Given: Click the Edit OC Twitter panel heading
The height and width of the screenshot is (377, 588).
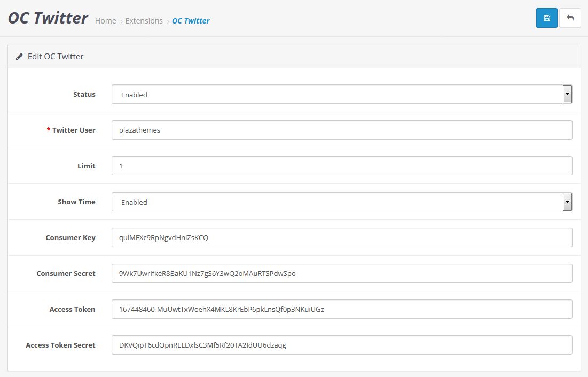Looking at the screenshot, I should pyautogui.click(x=56, y=56).
